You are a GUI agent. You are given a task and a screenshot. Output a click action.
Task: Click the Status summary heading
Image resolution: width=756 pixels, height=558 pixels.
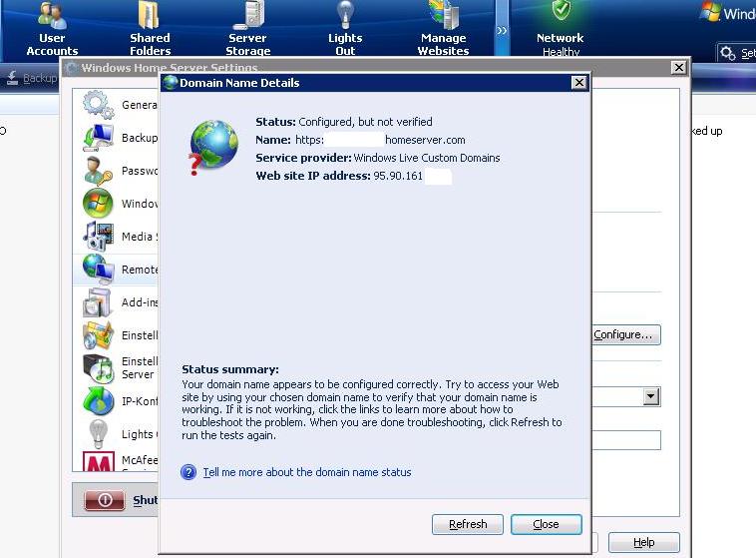230,369
